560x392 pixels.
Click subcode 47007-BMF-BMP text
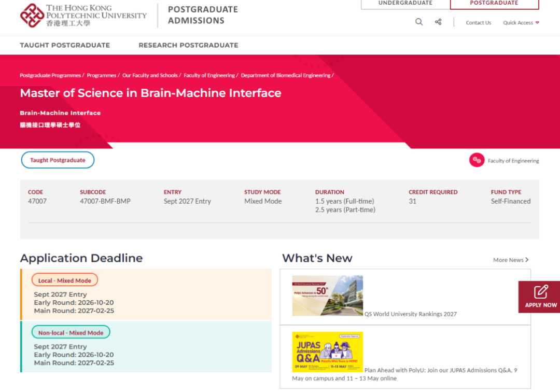tap(105, 201)
